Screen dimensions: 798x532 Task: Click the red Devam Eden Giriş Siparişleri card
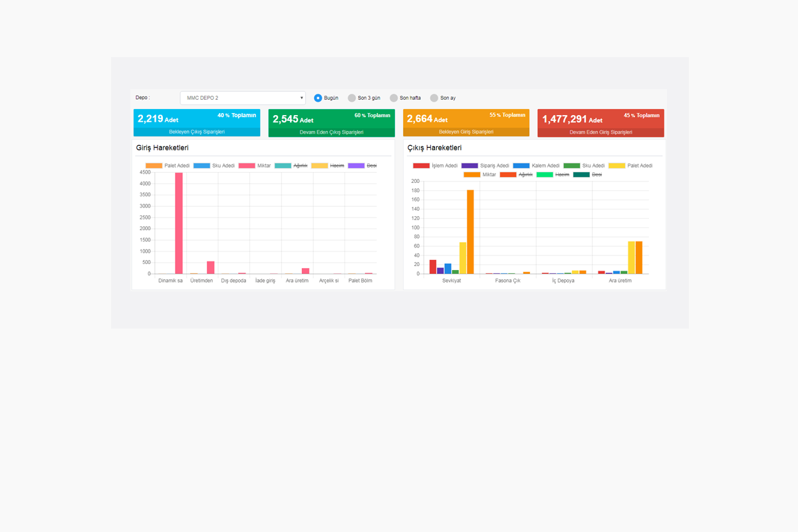coord(600,123)
